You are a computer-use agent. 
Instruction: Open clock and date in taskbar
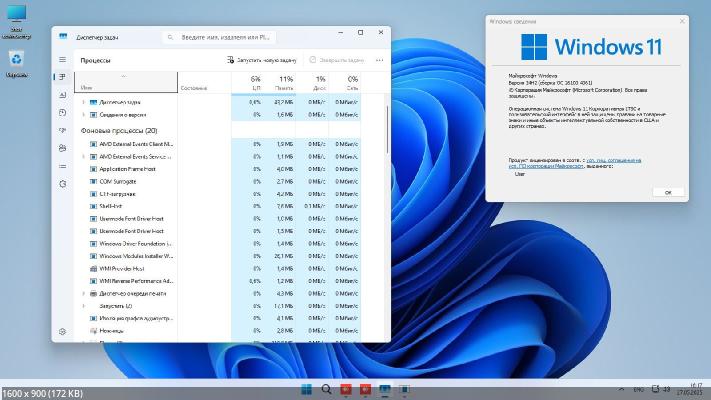pos(690,389)
